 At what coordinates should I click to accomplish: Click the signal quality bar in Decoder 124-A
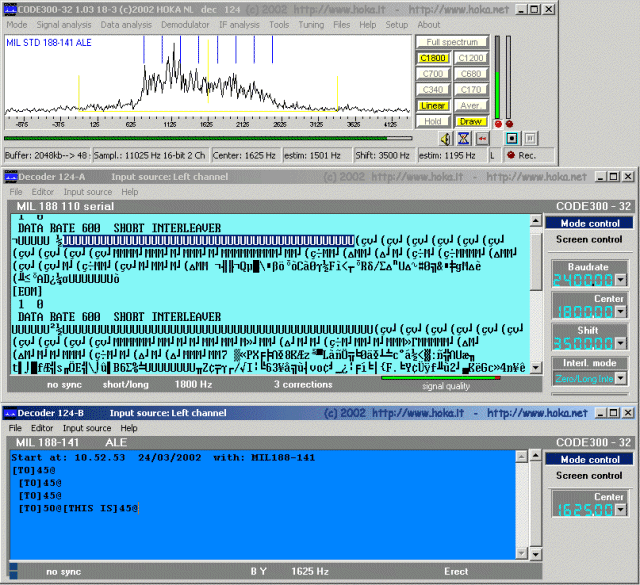coord(441,378)
